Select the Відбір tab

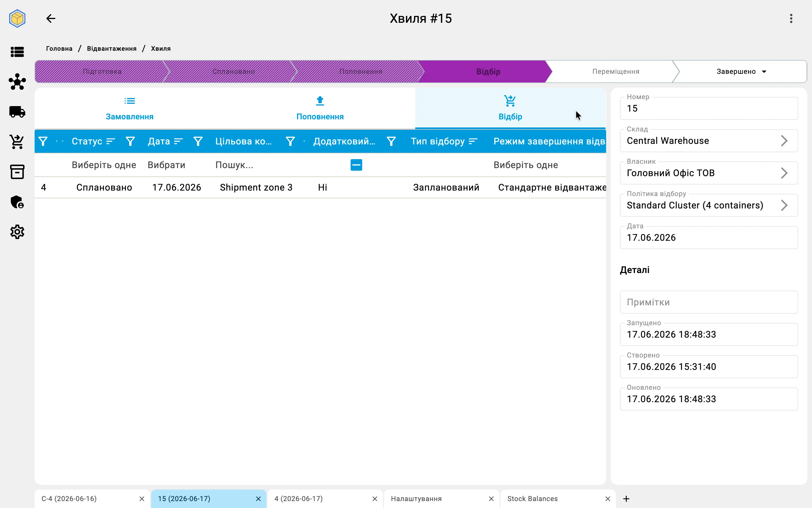[x=510, y=108]
